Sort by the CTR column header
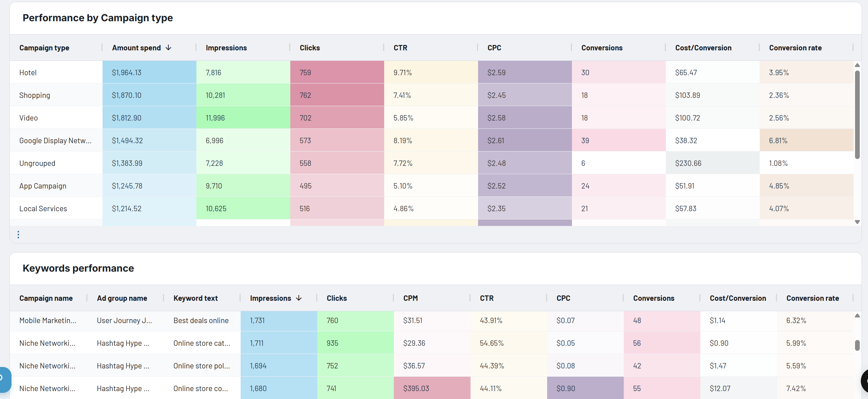This screenshot has width=868, height=399. click(400, 47)
